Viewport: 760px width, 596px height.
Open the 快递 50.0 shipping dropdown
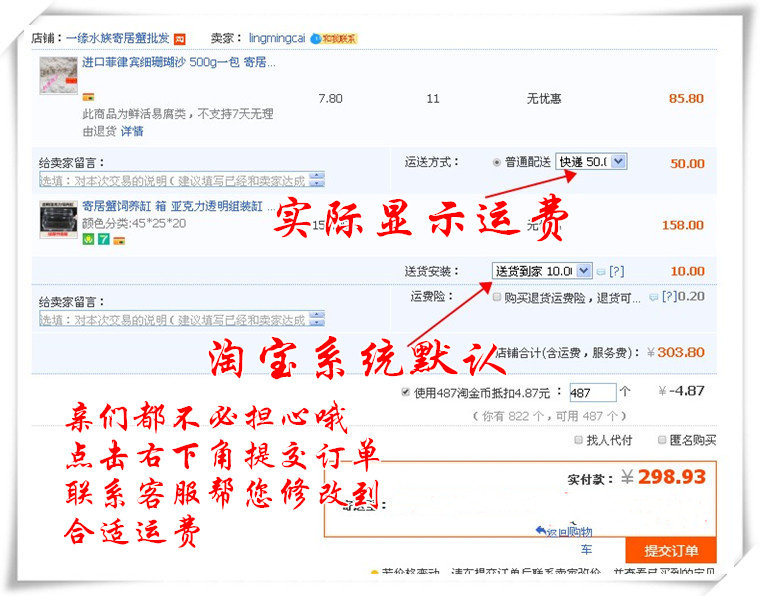tap(591, 161)
